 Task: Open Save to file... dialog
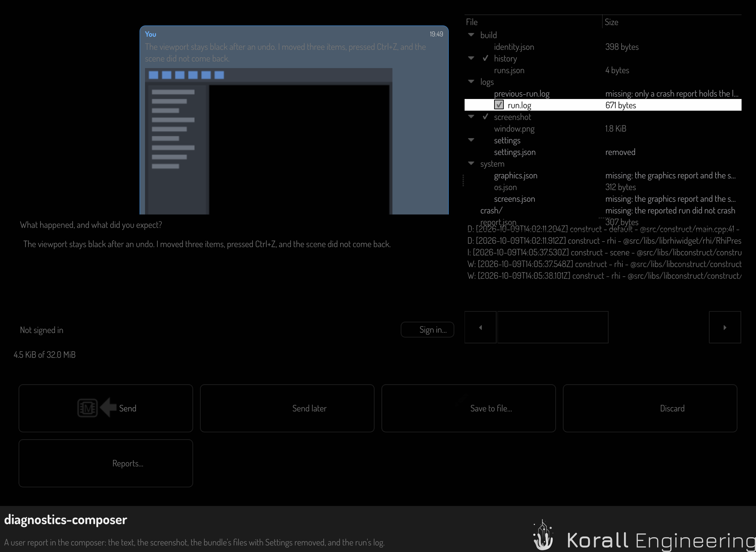[x=469, y=408]
